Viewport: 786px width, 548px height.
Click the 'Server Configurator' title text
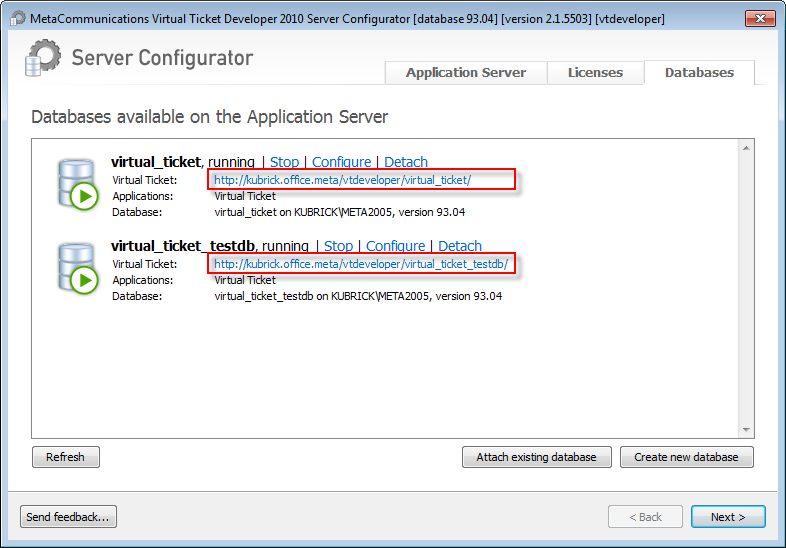(162, 58)
